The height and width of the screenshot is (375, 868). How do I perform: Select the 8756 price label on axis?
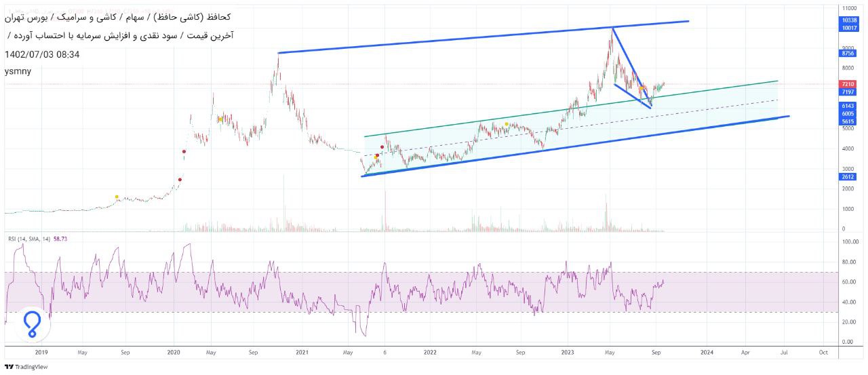(x=847, y=53)
